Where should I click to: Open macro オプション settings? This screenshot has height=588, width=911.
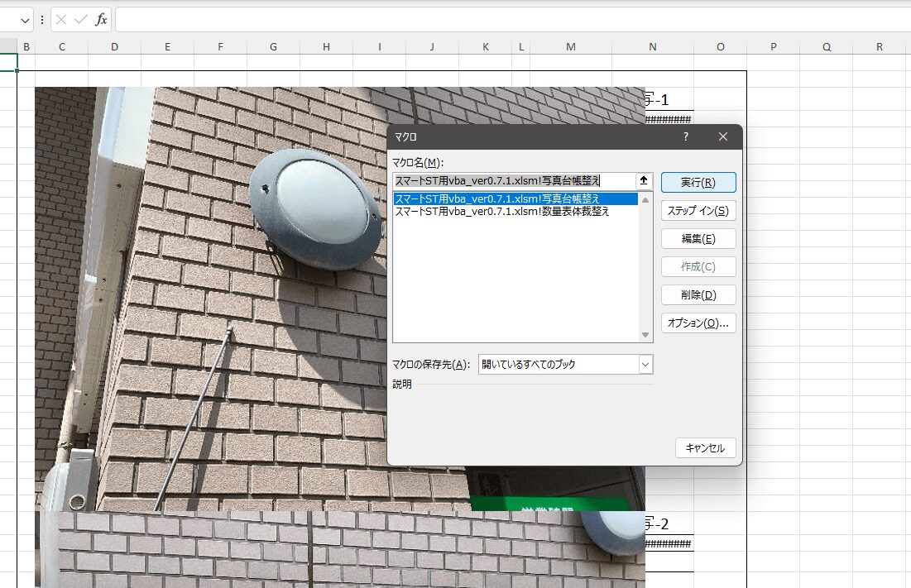(698, 323)
